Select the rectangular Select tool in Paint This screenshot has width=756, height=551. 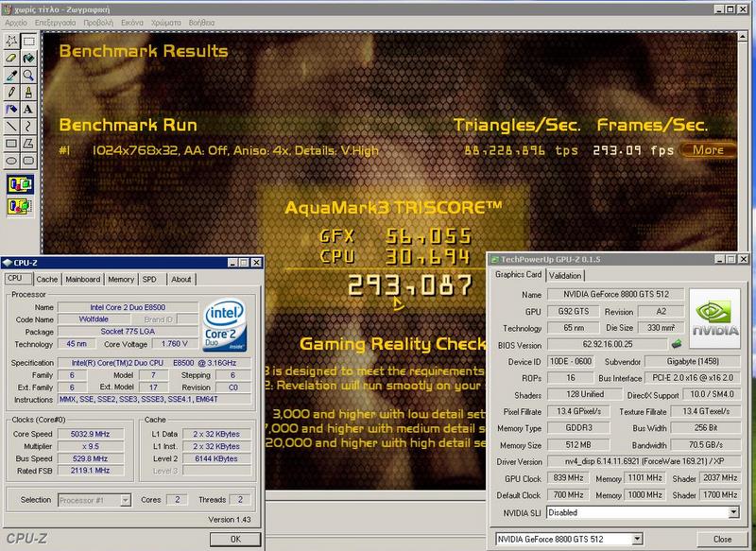[x=28, y=41]
